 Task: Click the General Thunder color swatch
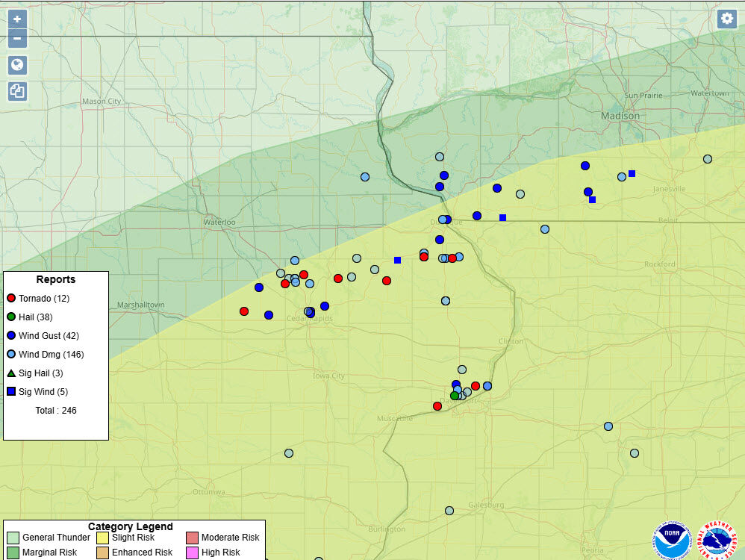(x=13, y=538)
